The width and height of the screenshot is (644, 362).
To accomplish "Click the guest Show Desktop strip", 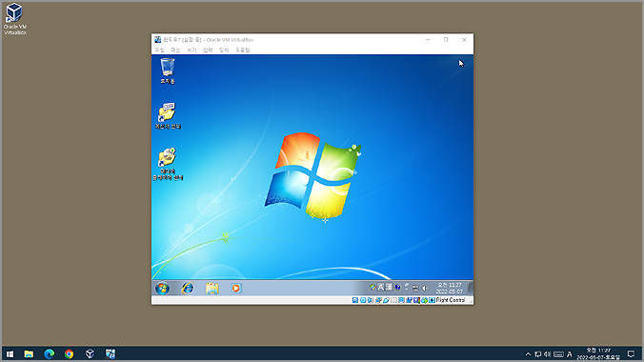I will (x=471, y=288).
